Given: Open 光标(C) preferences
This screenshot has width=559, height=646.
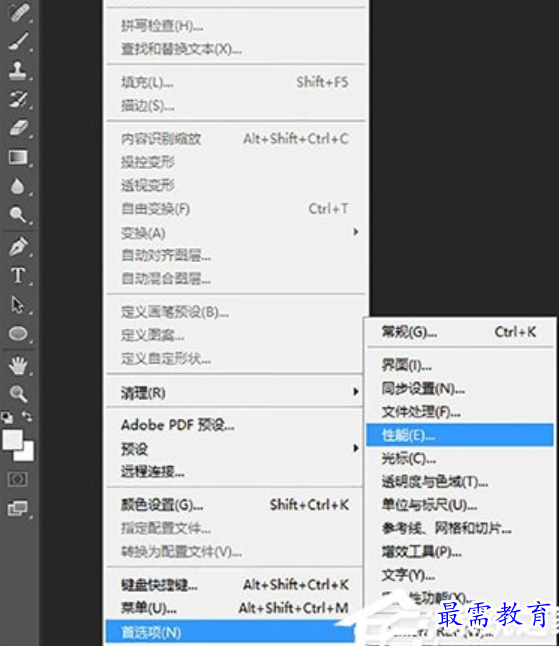Looking at the screenshot, I should [x=460, y=458].
